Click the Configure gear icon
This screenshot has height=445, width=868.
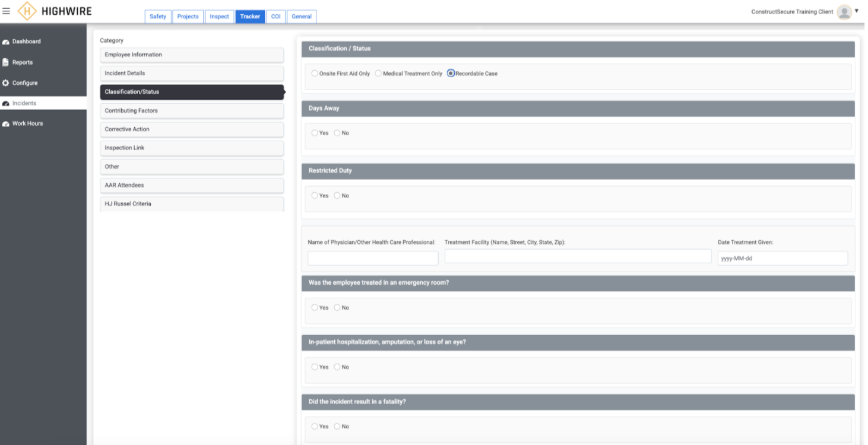pos(6,83)
